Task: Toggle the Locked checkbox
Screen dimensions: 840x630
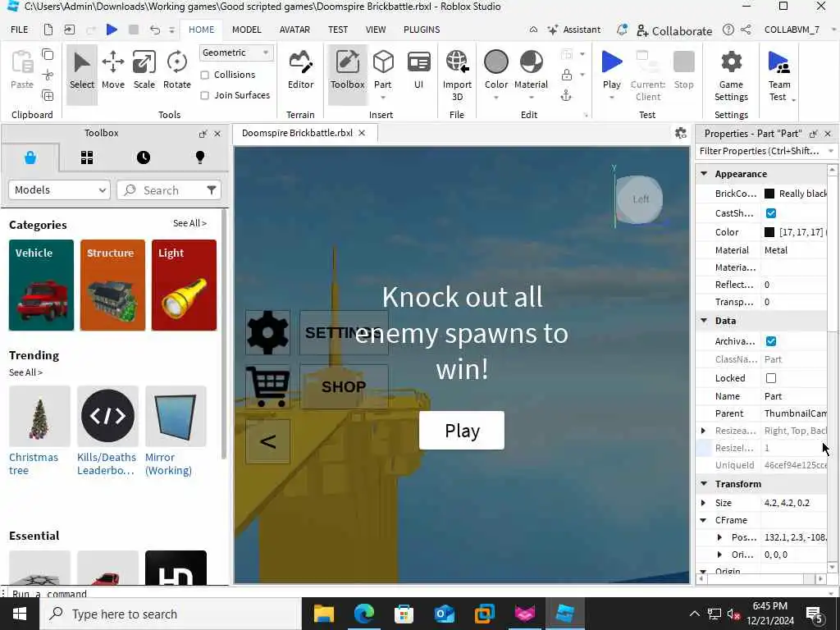Action: pos(771,378)
